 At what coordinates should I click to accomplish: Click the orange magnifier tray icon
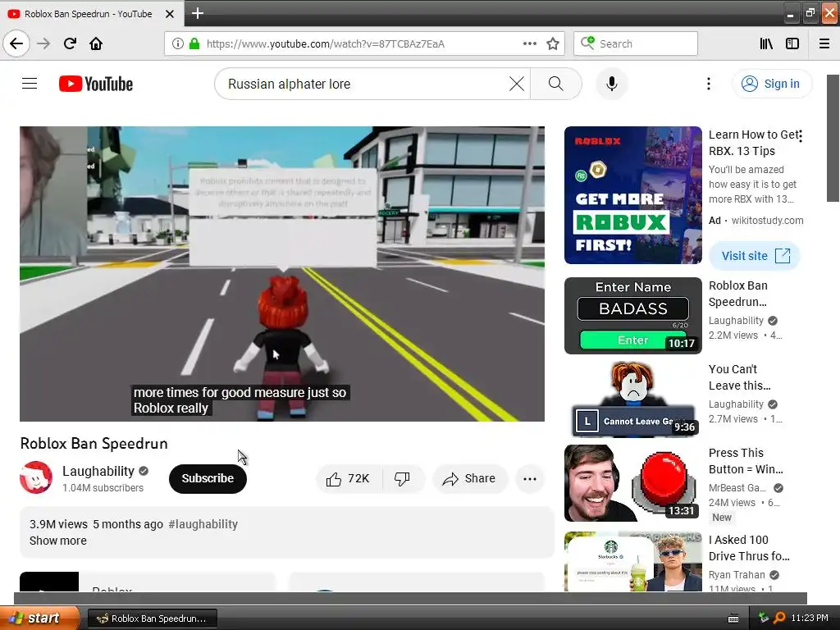[x=779, y=618]
